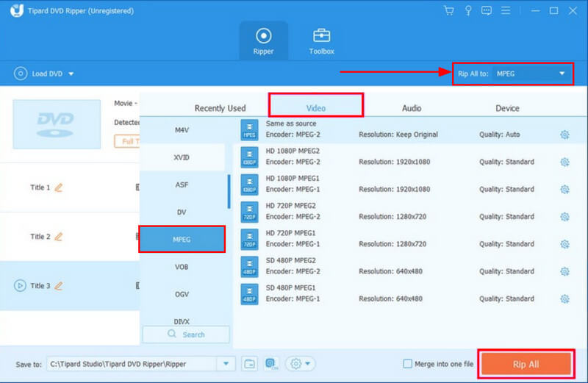Switch to the Toolbox tab
This screenshot has width=588, height=383.
click(321, 41)
